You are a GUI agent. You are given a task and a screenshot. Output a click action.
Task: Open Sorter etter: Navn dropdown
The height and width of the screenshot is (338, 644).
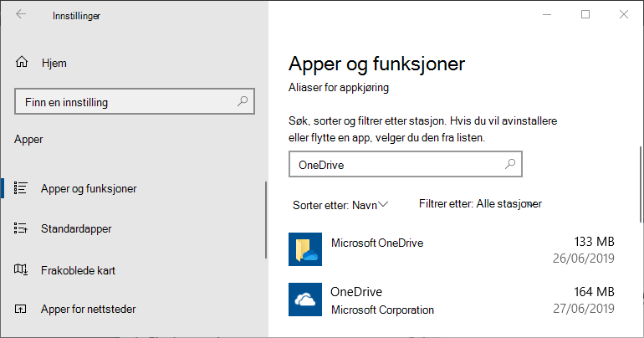[x=340, y=205]
